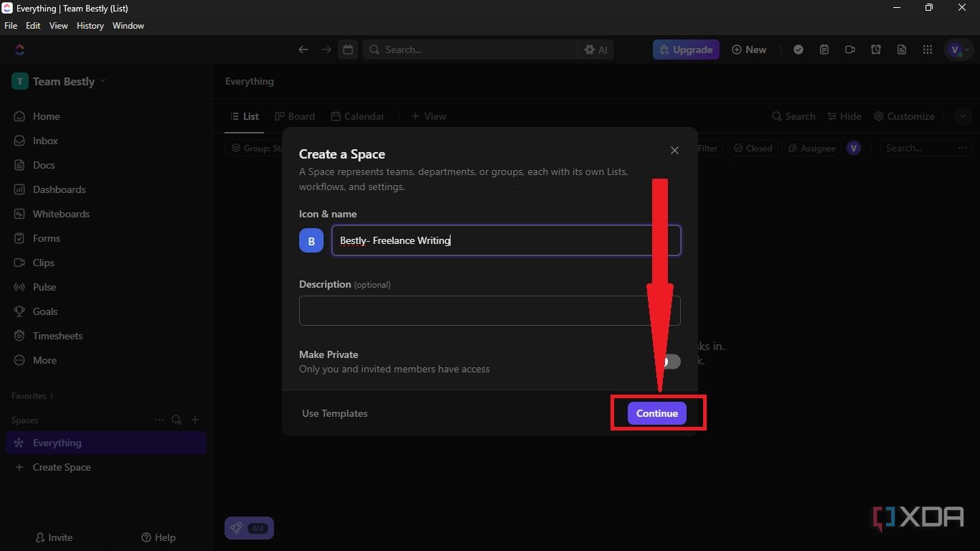The height and width of the screenshot is (551, 980).
Task: Click the Upgrade button
Action: click(x=686, y=50)
